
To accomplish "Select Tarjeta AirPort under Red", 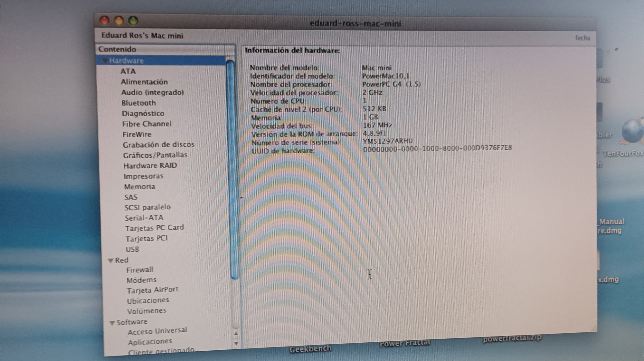I will point(152,290).
